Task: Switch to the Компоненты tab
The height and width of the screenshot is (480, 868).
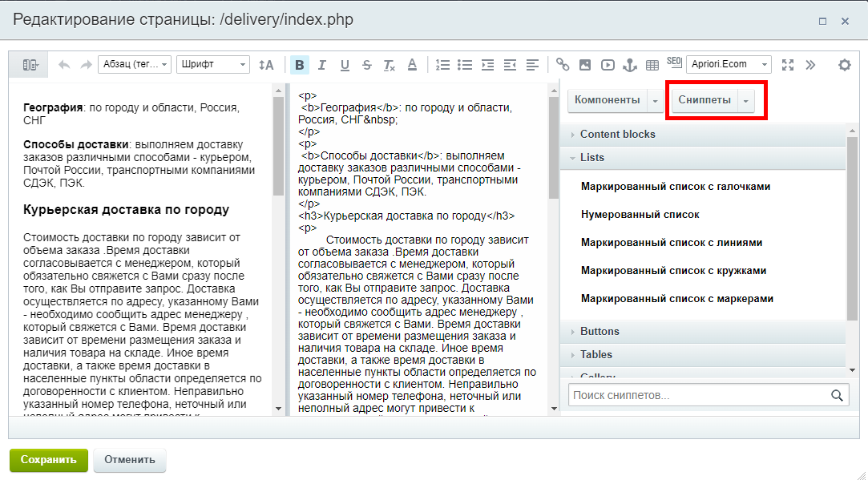Action: click(608, 100)
